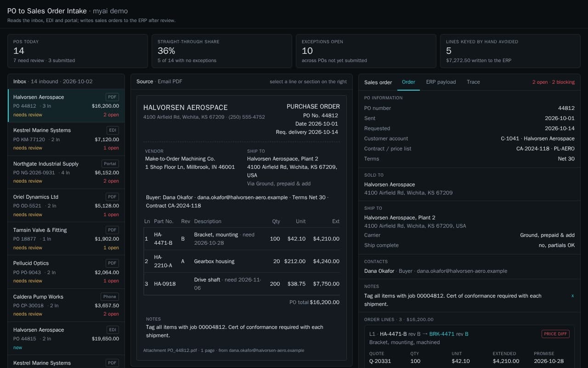Click the BRK-4471 mapped part link

point(441,334)
